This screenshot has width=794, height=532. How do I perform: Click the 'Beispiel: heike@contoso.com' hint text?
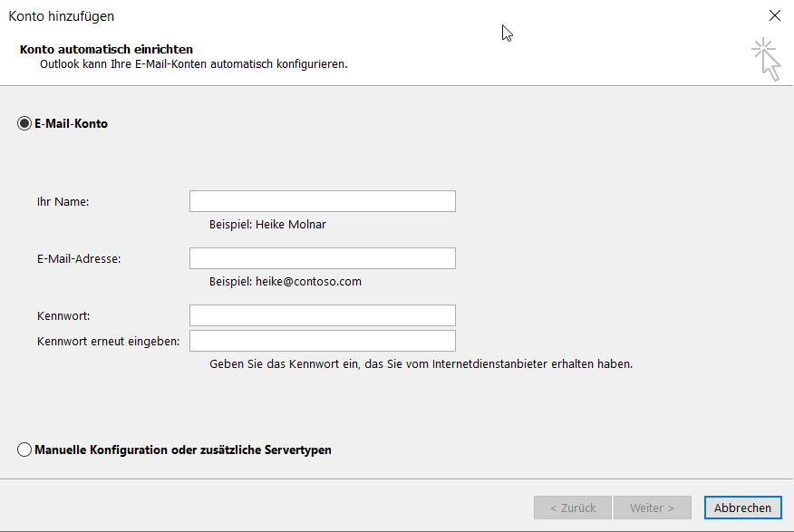point(286,282)
